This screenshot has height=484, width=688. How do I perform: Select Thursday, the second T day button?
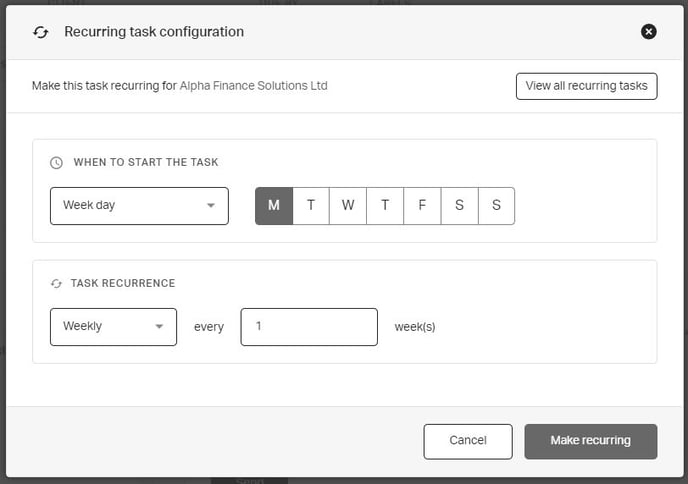tap(385, 206)
